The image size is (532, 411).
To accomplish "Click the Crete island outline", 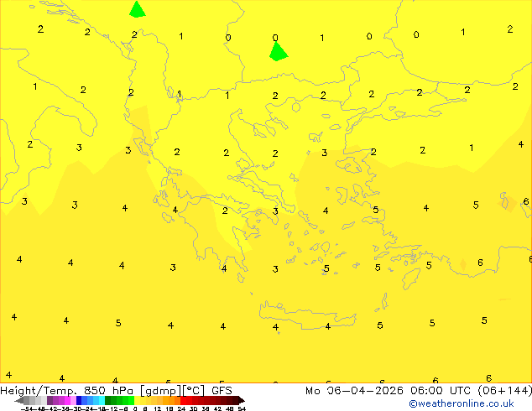I will click(x=307, y=315).
